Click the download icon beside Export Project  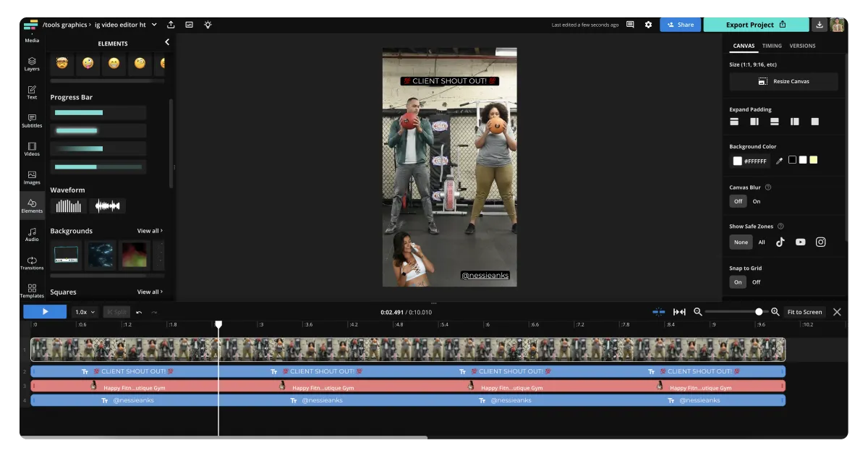point(820,25)
